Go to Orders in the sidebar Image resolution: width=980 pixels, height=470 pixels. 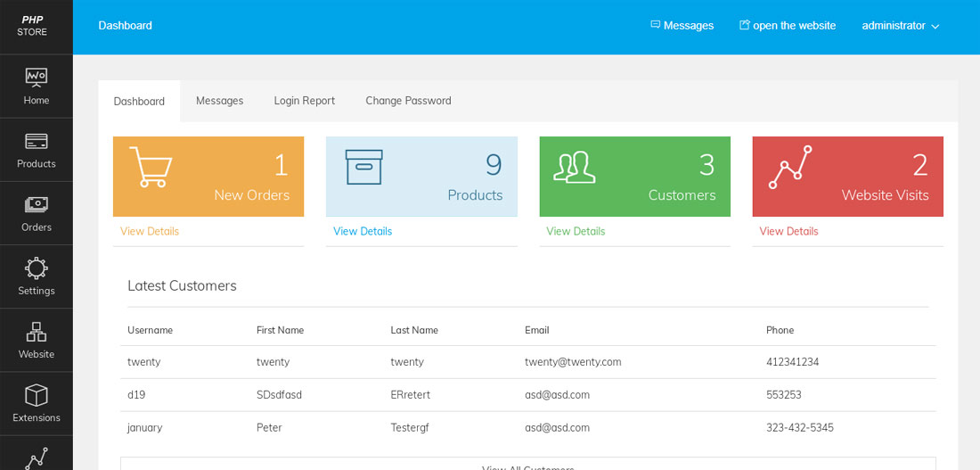pyautogui.click(x=36, y=213)
